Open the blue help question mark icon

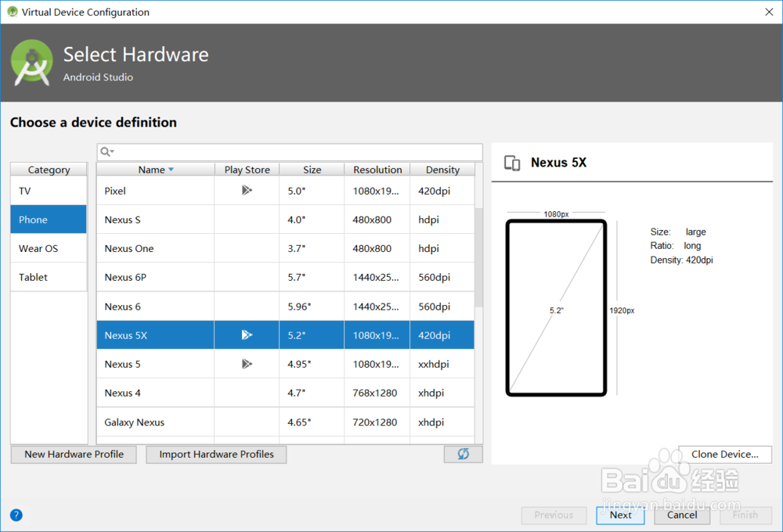(x=16, y=515)
